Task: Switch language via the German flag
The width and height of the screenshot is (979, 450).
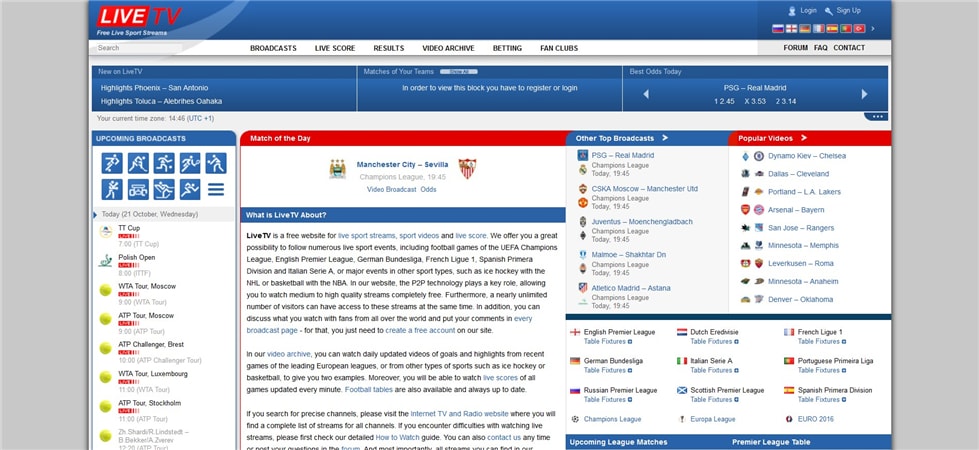Action: coord(805,29)
